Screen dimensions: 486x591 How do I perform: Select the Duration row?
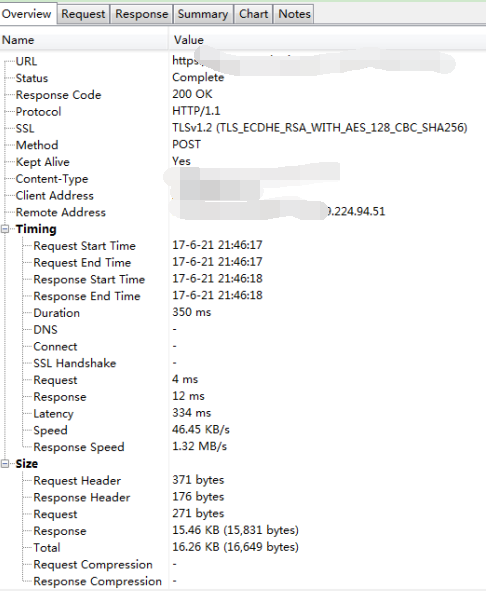pyautogui.click(x=243, y=312)
